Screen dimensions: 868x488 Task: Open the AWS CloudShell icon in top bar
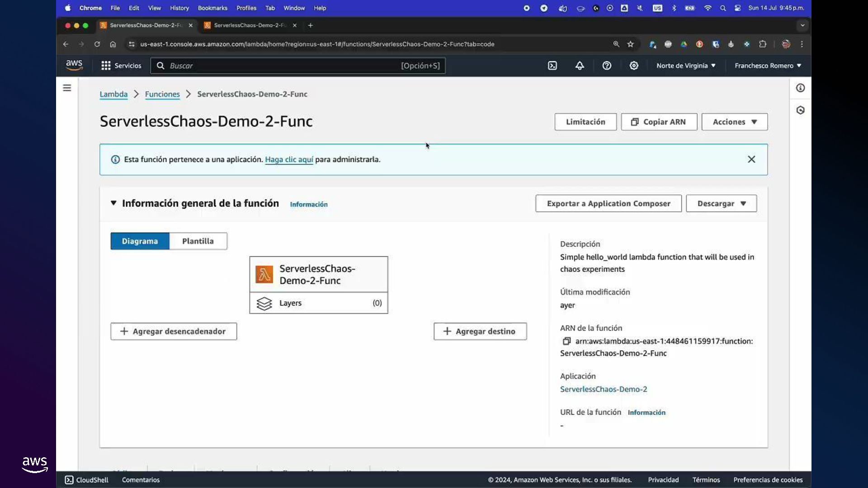point(552,66)
